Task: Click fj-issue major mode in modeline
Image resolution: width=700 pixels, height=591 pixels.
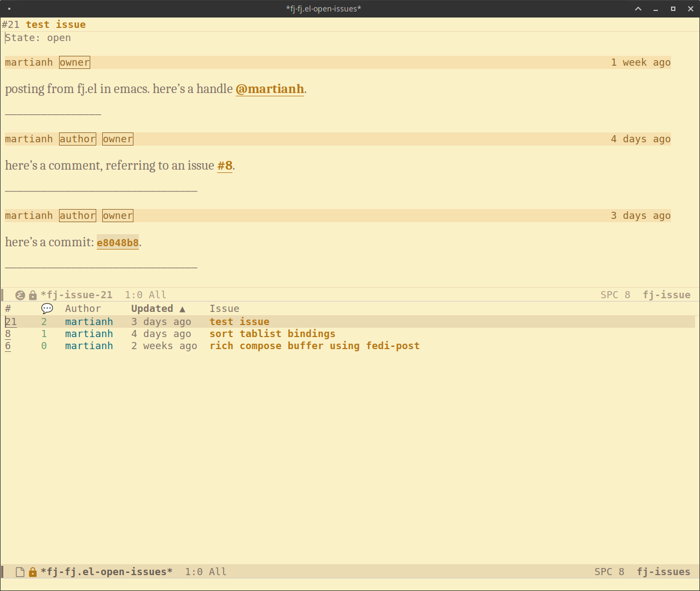Action: click(x=666, y=295)
